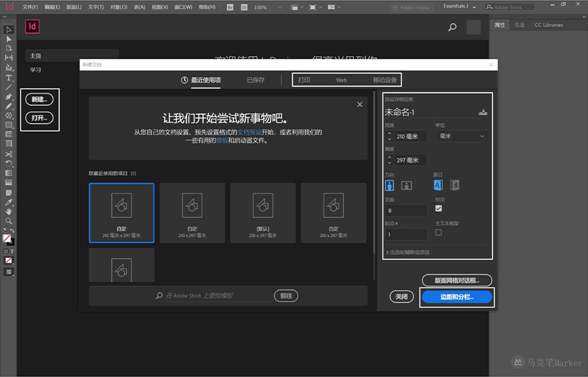588x377 pixels.
Task: Select the Direct Selection tool
Action: point(9,39)
